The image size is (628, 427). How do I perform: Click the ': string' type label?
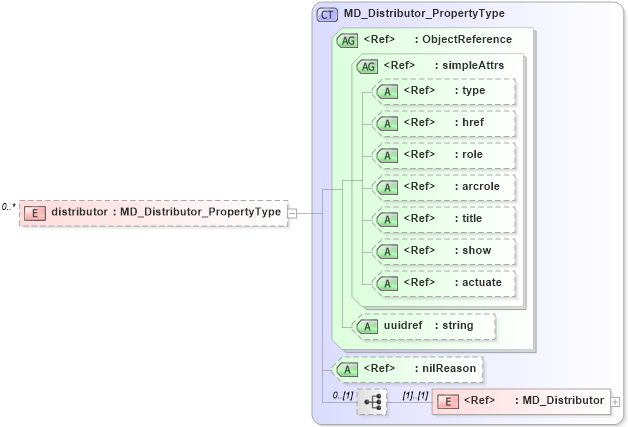[454, 325]
